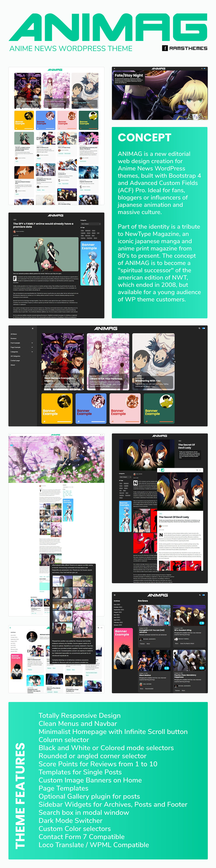
Task: Open October 2021 archive link
Action: tap(118, 607)
